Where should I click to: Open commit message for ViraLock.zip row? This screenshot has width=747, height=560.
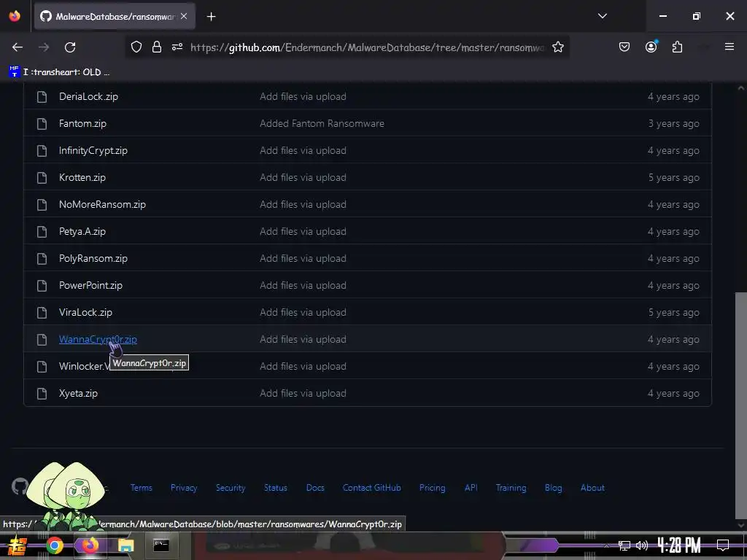[x=303, y=312]
